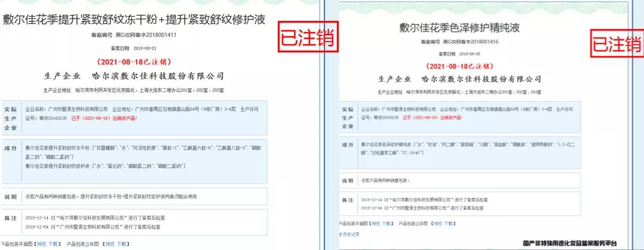Click 生产企业地址 line on 精纯液 page

pos(459,92)
